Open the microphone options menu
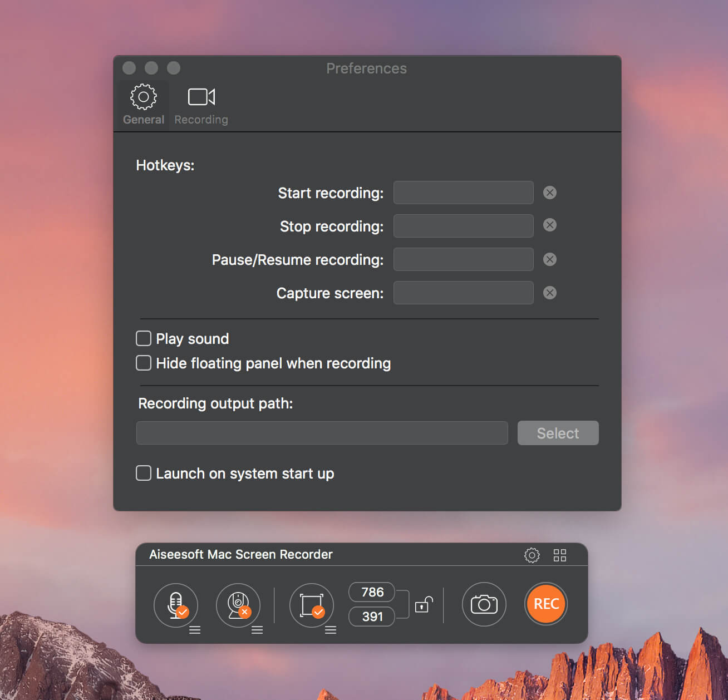728x700 pixels. (x=195, y=630)
